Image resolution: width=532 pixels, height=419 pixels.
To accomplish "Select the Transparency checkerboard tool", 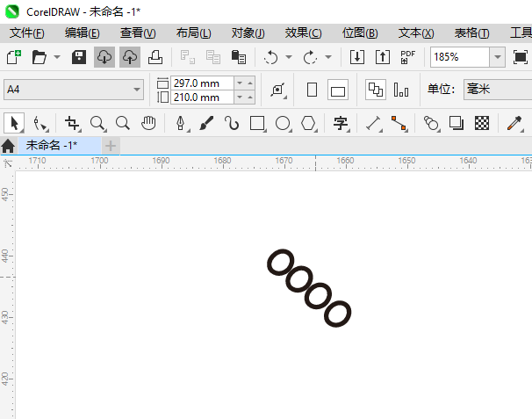I will point(482,123).
